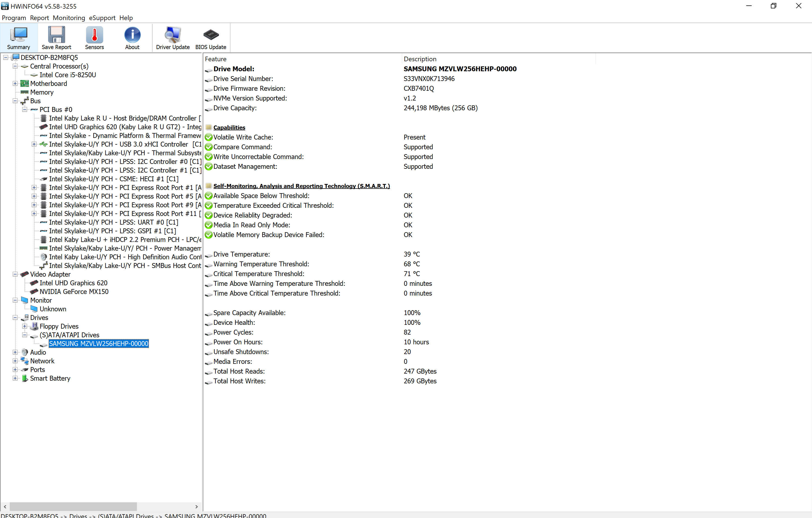The height and width of the screenshot is (518, 812).
Task: Click the Save Report floppy icon
Action: [x=56, y=35]
